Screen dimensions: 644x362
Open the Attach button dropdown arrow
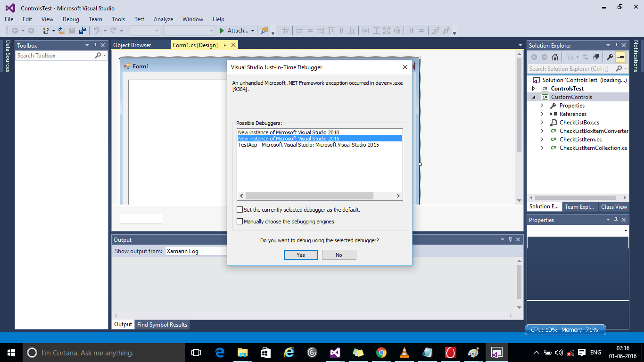[253, 31]
